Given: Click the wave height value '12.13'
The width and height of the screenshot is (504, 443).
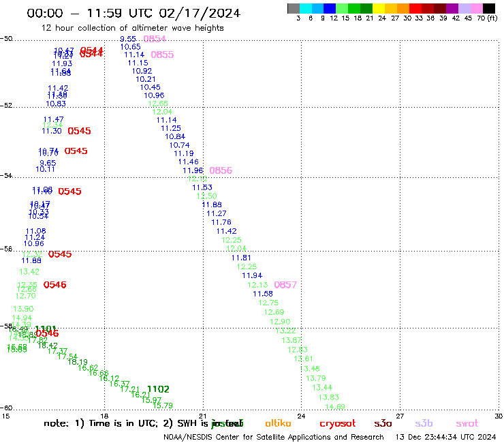Looking at the screenshot, I should (257, 285).
